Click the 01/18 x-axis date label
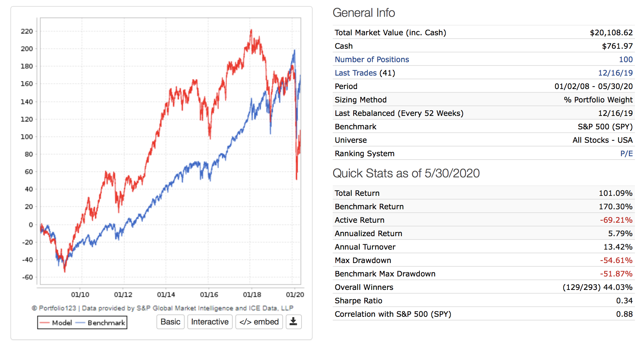Screen dimensions: 644x346 coord(252,295)
